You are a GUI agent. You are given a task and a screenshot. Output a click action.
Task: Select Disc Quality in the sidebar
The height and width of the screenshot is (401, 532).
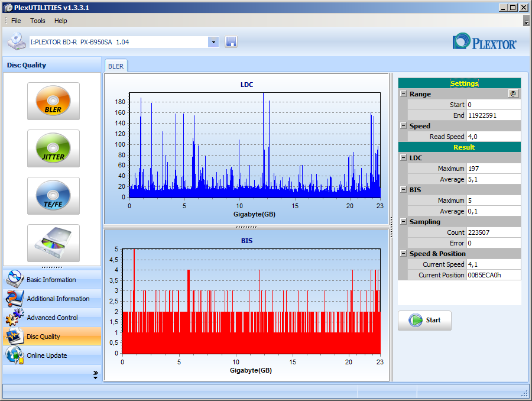(x=52, y=336)
